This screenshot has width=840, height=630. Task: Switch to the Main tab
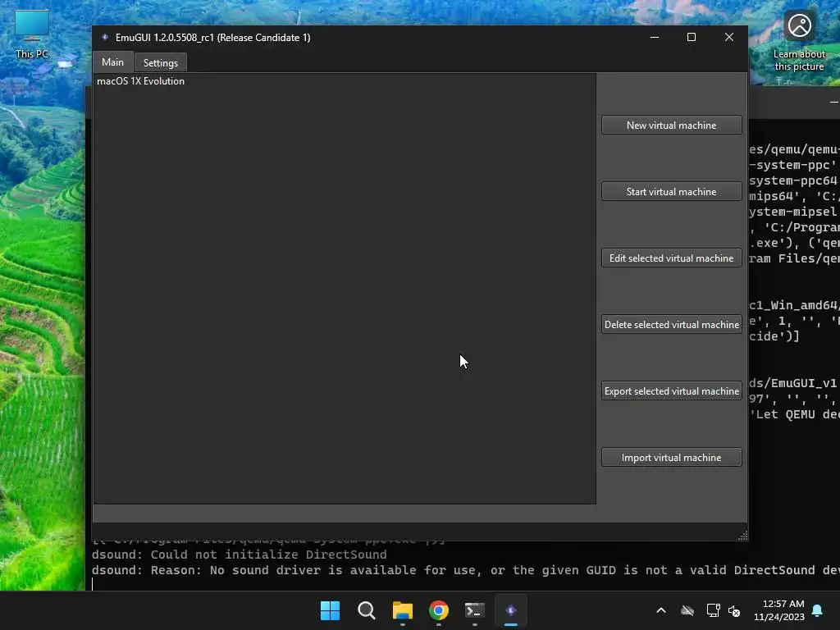click(113, 62)
